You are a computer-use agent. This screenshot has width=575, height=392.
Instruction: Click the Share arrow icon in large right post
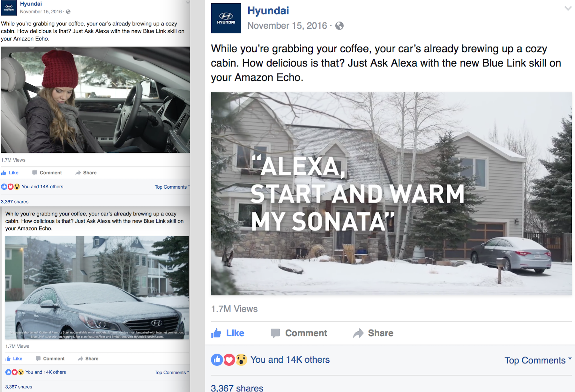pyautogui.click(x=358, y=333)
